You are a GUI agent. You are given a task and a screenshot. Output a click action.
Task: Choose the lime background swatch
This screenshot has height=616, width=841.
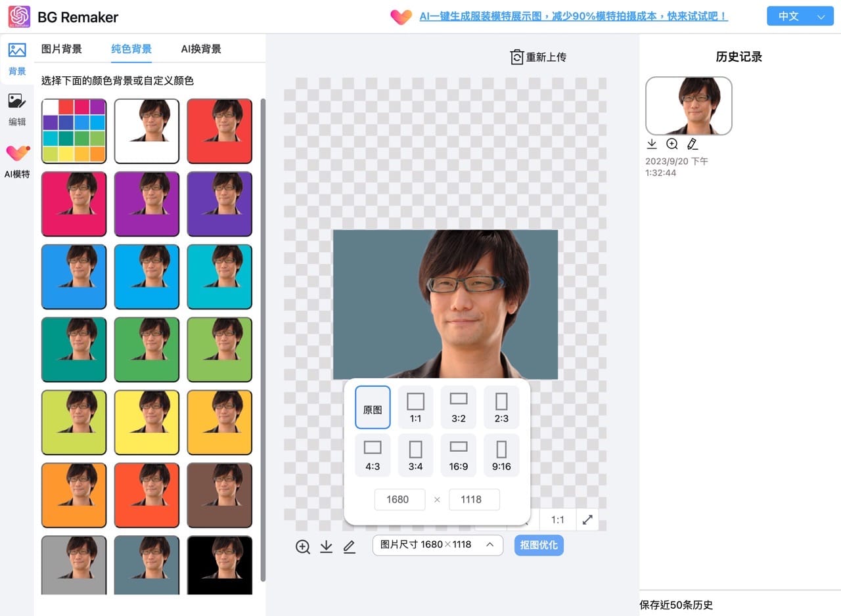pyautogui.click(x=74, y=422)
